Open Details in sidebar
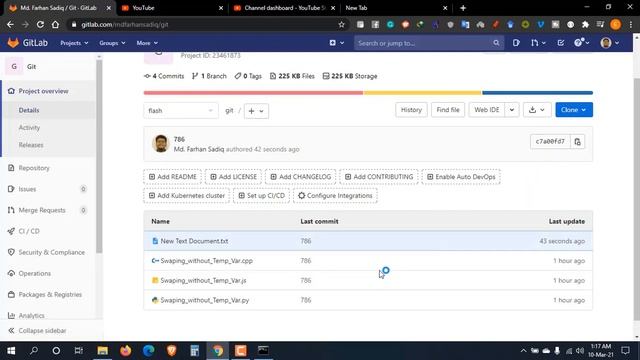 (x=29, y=110)
